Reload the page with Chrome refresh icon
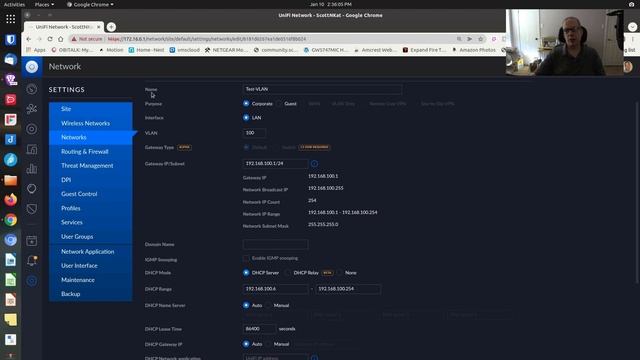Image resolution: width=640 pixels, height=360 pixels. pyautogui.click(x=50, y=39)
